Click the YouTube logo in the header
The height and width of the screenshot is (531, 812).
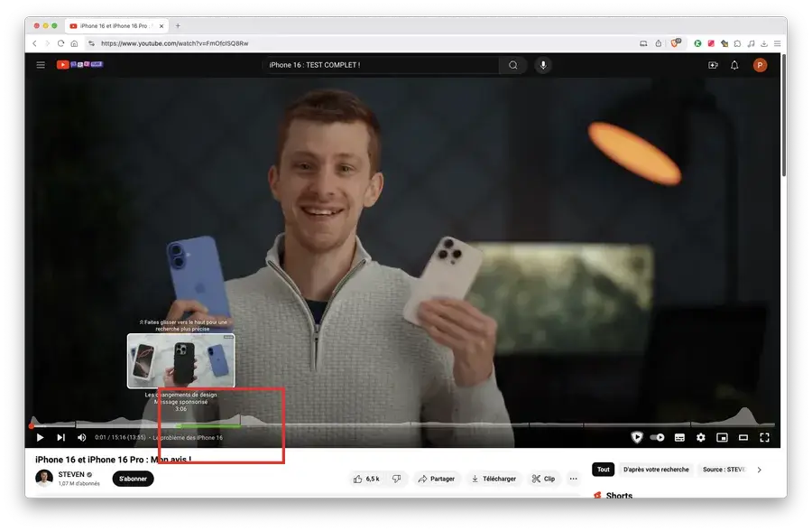coord(79,65)
